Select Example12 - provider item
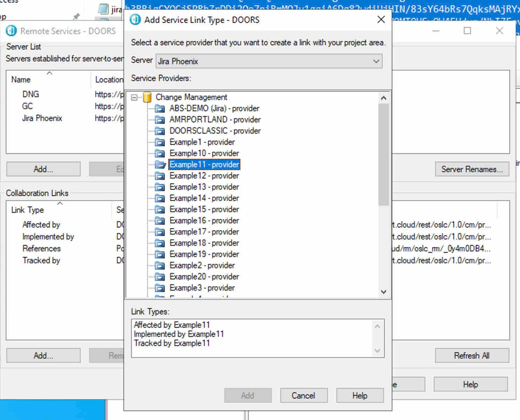This screenshot has width=520, height=420. pyautogui.click(x=204, y=176)
